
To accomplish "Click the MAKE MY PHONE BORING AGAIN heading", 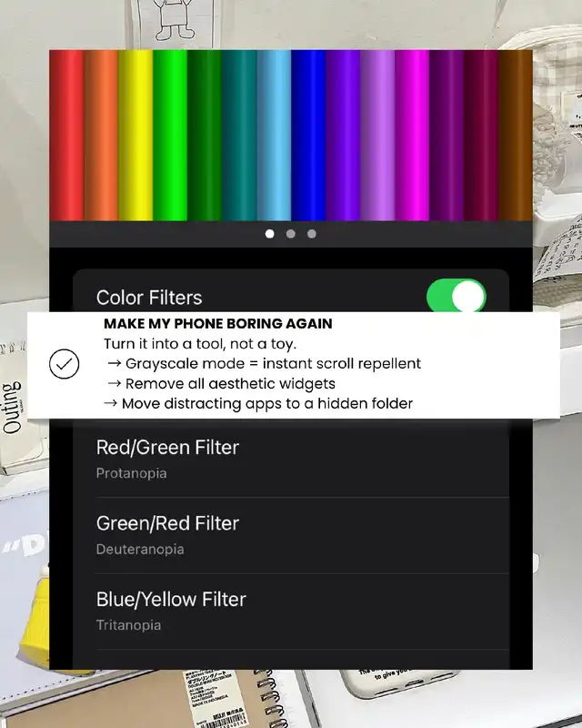I will (x=218, y=324).
